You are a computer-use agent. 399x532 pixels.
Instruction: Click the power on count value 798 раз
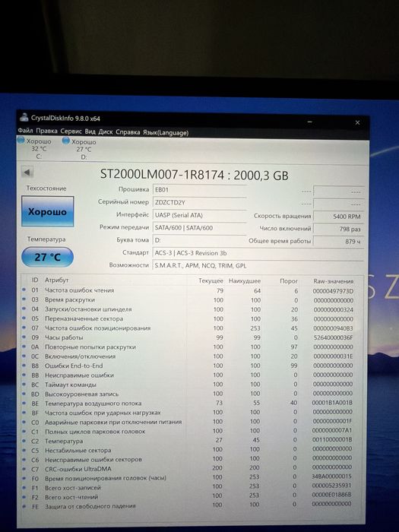pyautogui.click(x=338, y=229)
